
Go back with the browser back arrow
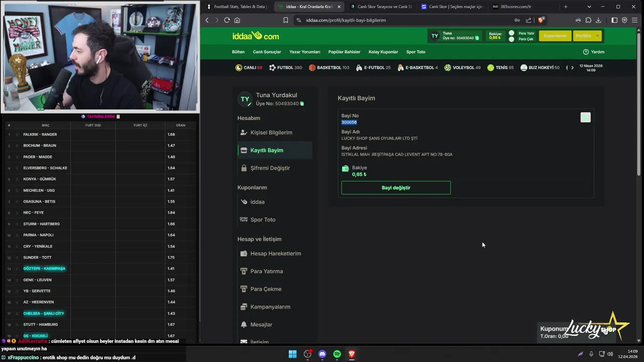(x=207, y=20)
